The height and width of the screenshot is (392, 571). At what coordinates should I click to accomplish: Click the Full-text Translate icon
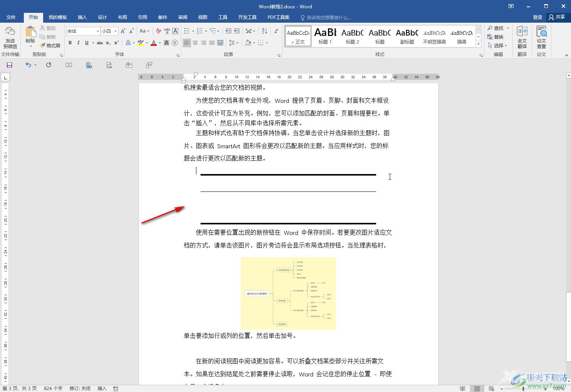pos(522,37)
